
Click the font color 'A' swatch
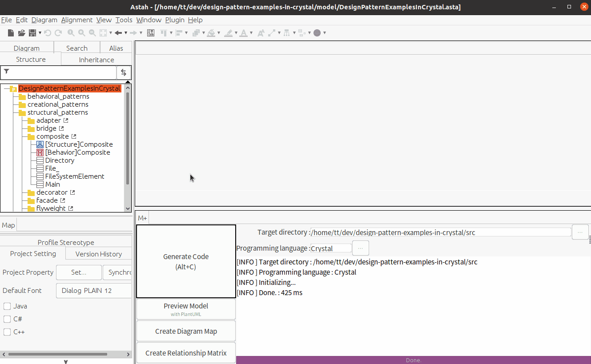tap(243, 33)
